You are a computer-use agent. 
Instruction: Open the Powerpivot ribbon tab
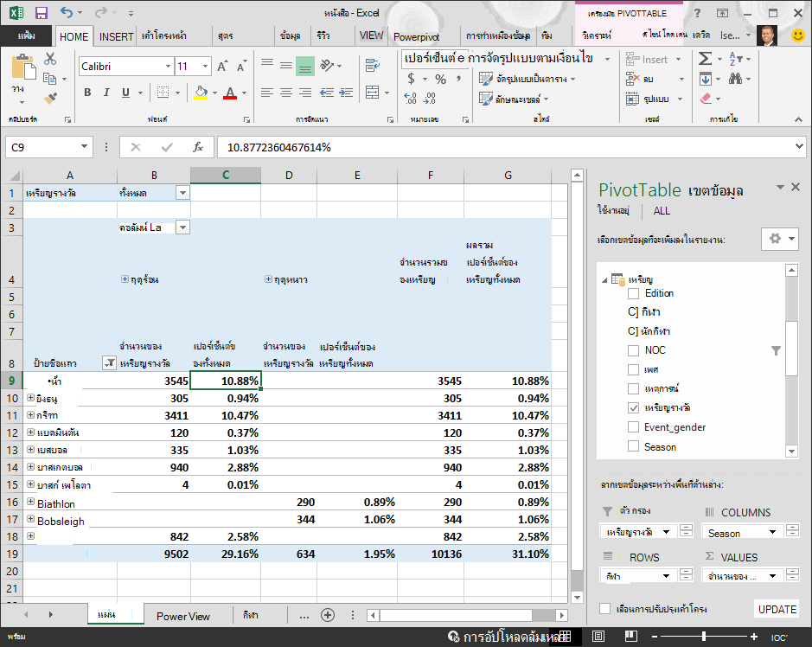pyautogui.click(x=416, y=37)
